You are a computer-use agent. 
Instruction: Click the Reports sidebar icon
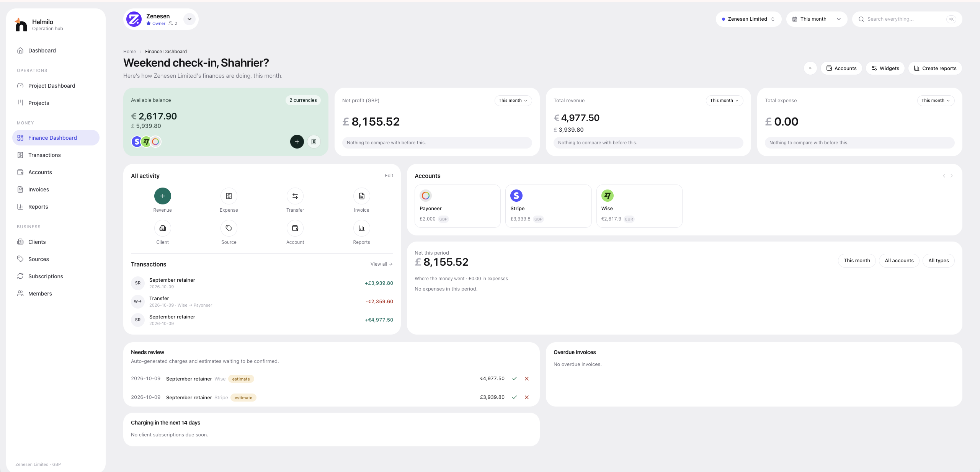click(20, 207)
